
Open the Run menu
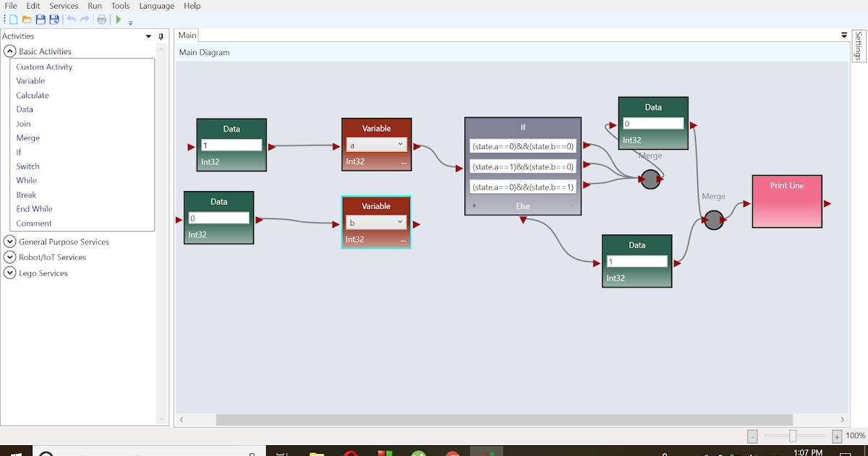[94, 6]
